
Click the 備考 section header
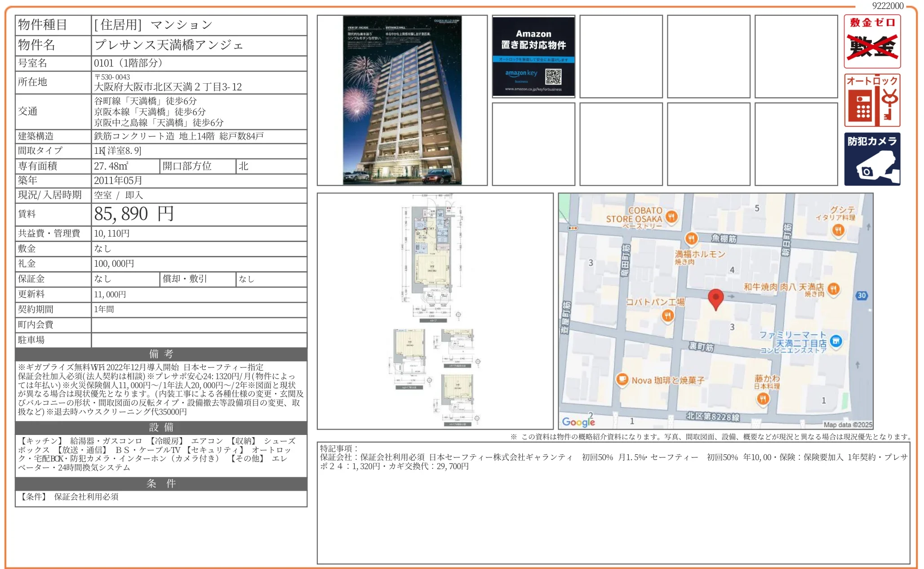(161, 354)
